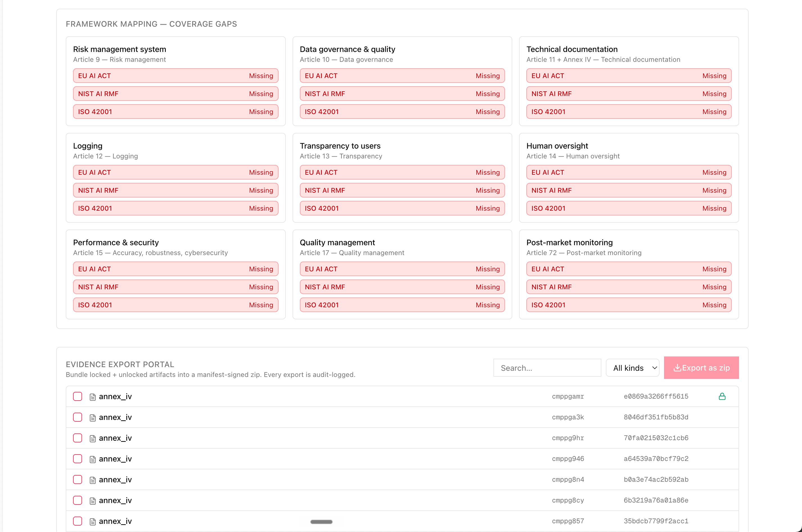The image size is (802, 532).
Task: Click the EU AI ACT row under Logging
Action: point(175,172)
